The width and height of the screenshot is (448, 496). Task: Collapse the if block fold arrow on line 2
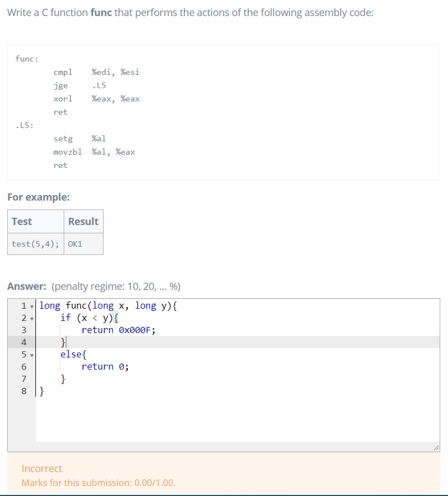coord(32,318)
